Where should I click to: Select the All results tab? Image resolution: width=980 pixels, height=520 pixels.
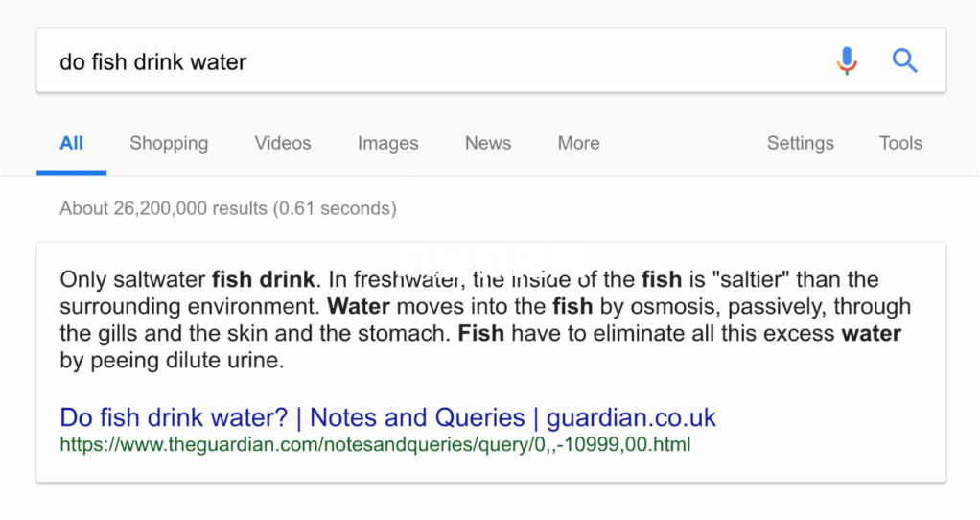point(71,143)
